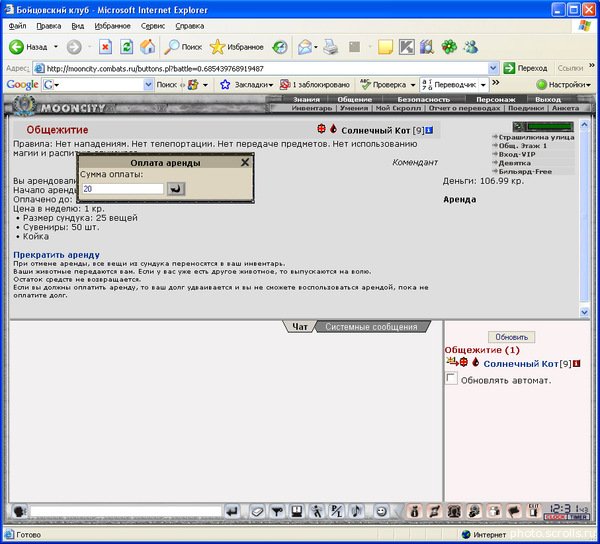600x544 pixels.
Task: Click Прекратить аренду link
Action: coord(57,255)
